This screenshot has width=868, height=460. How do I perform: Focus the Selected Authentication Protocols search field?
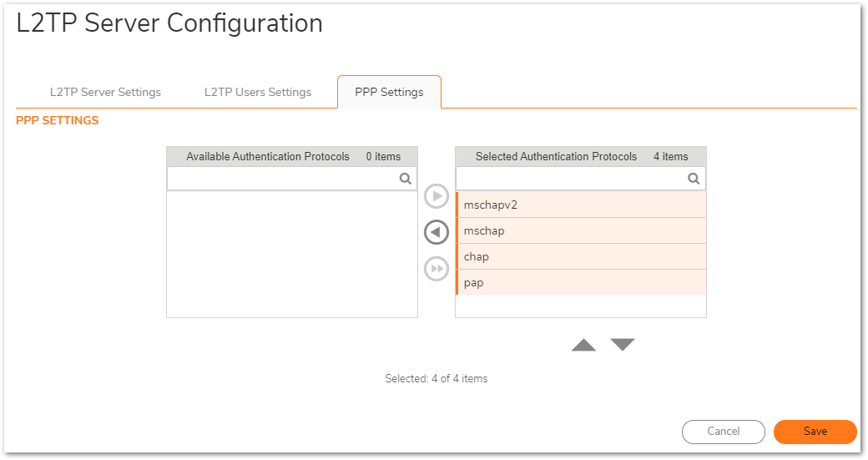(570, 179)
